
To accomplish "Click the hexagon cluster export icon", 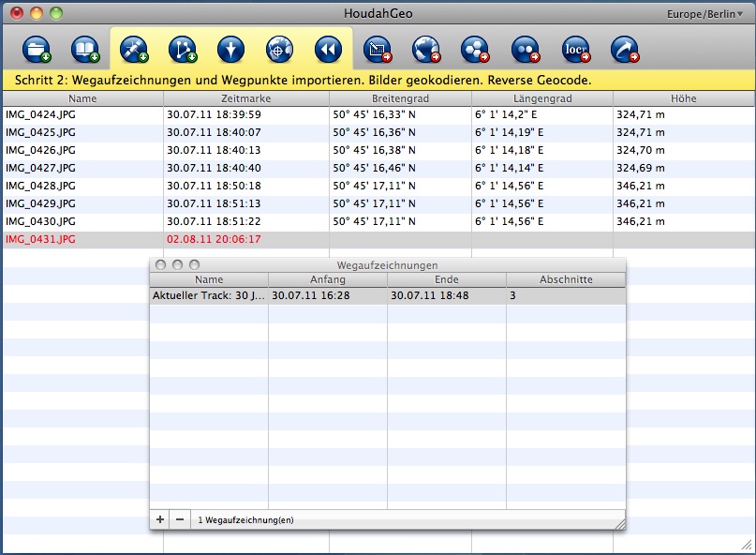I will tap(475, 50).
